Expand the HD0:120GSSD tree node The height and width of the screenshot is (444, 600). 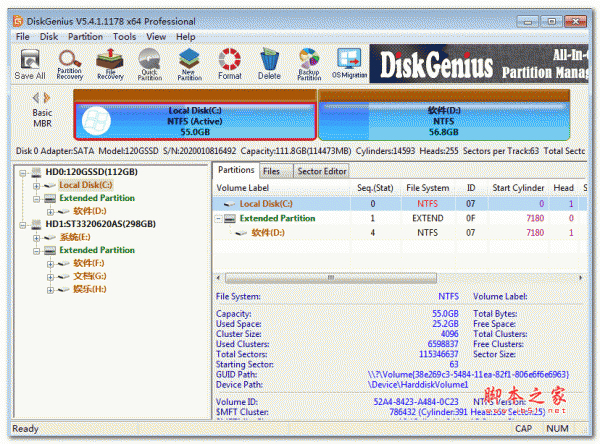point(23,172)
